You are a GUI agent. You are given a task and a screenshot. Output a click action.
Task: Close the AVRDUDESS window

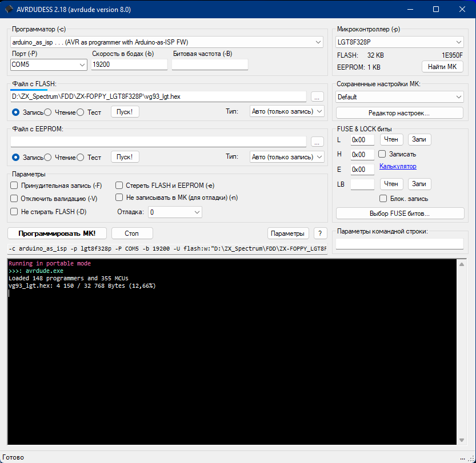click(x=462, y=9)
